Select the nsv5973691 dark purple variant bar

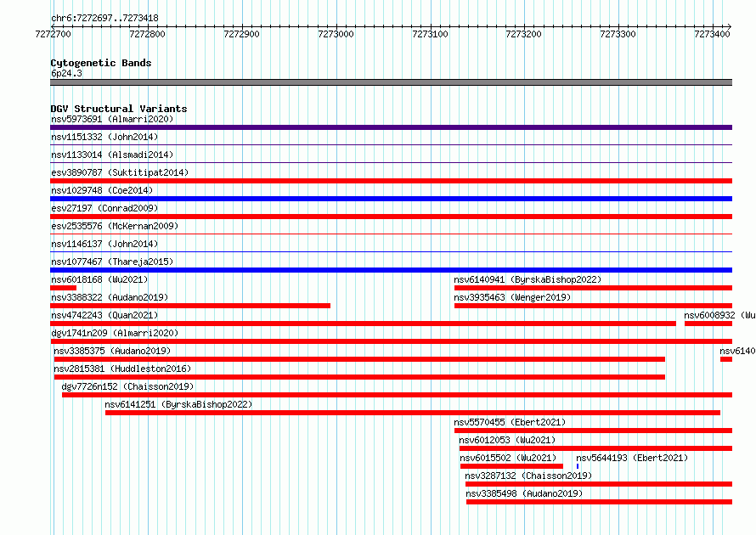391,127
